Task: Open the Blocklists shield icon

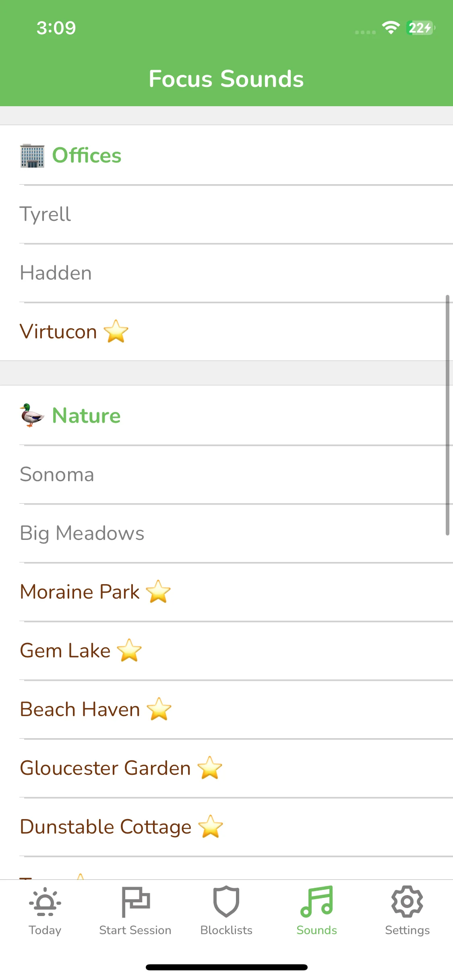Action: coord(226,902)
